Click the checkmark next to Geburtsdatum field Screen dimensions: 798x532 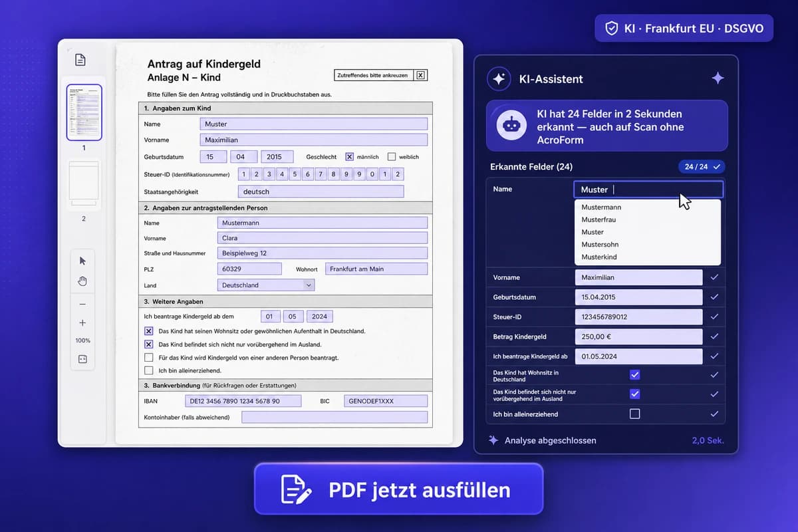coord(714,297)
